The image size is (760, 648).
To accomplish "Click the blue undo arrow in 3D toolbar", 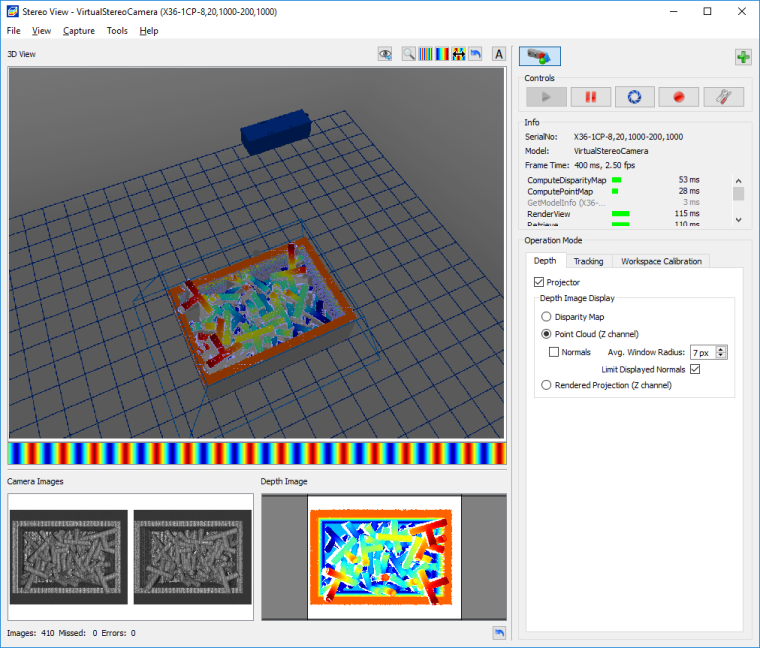I will 475,54.
